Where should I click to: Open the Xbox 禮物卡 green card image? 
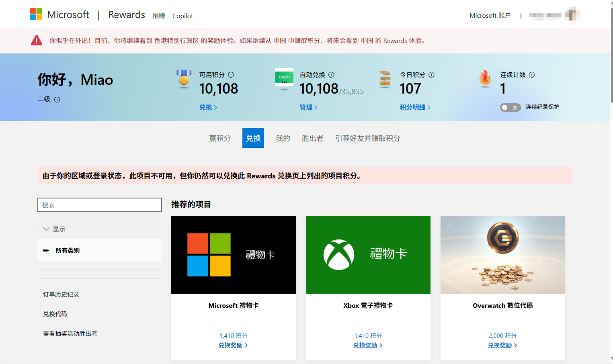click(368, 255)
